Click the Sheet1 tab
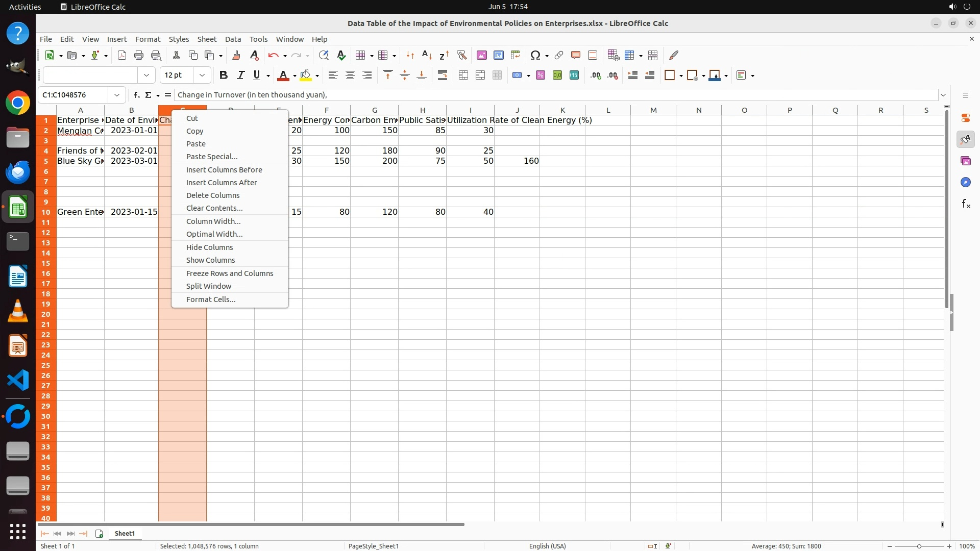The height and width of the screenshot is (551, 980). click(x=125, y=534)
